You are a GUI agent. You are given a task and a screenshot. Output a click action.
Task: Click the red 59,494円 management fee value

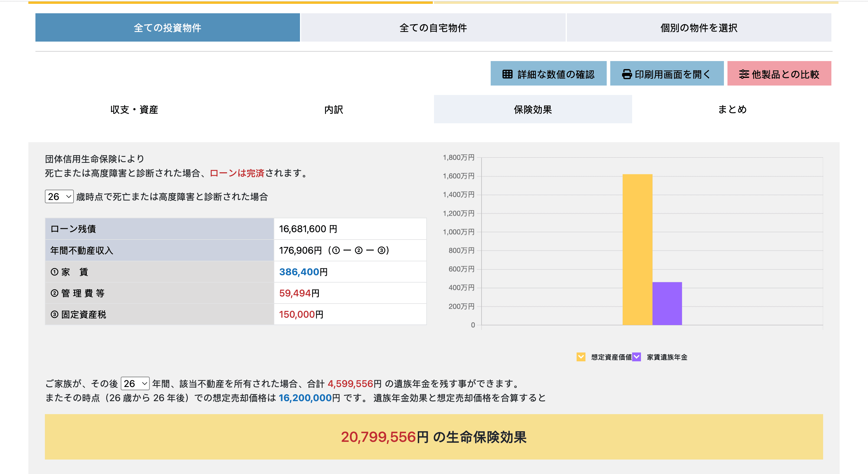coord(299,293)
